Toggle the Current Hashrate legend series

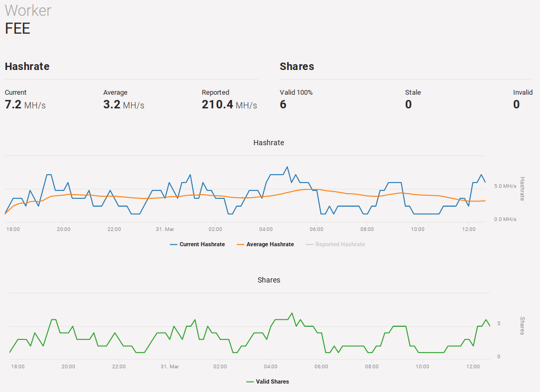(198, 244)
